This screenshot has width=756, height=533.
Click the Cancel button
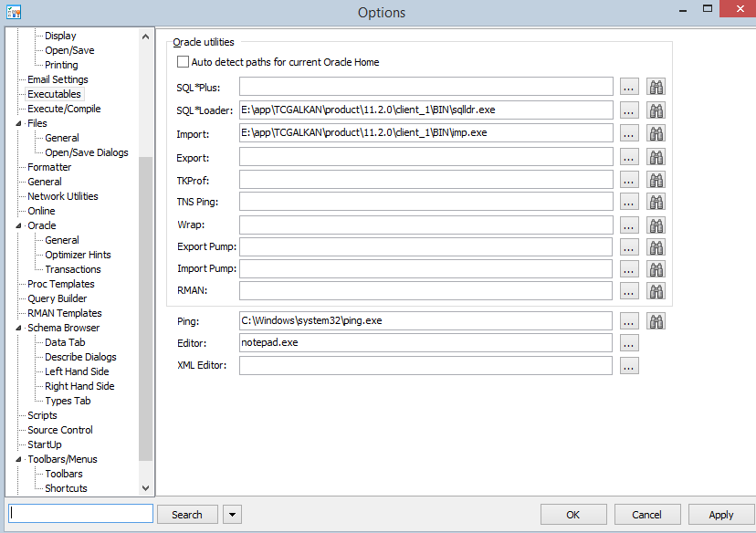point(647,514)
